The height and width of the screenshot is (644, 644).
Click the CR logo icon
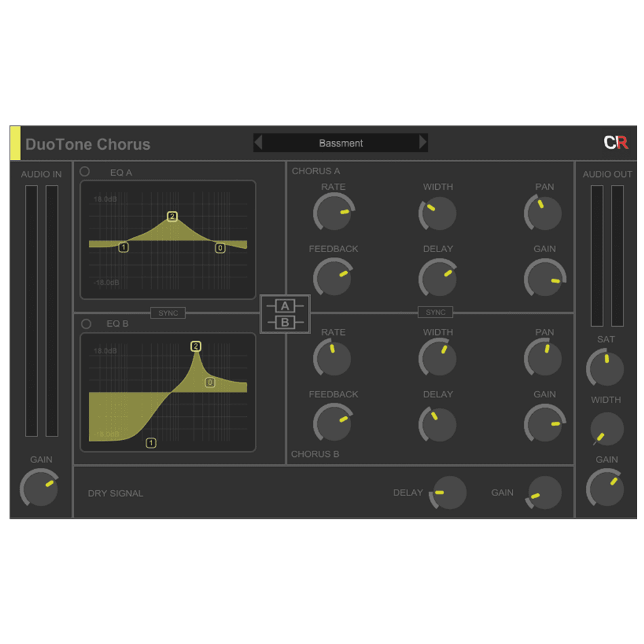[616, 143]
